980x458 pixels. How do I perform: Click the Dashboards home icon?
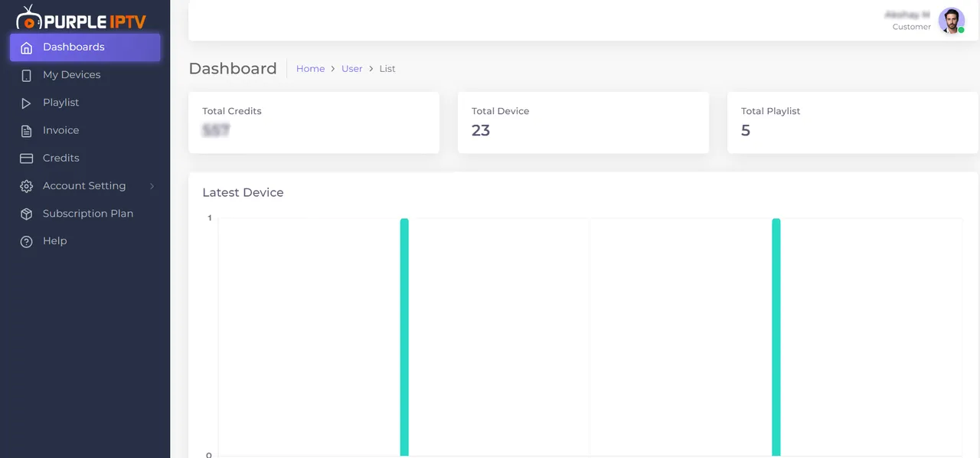[27, 47]
